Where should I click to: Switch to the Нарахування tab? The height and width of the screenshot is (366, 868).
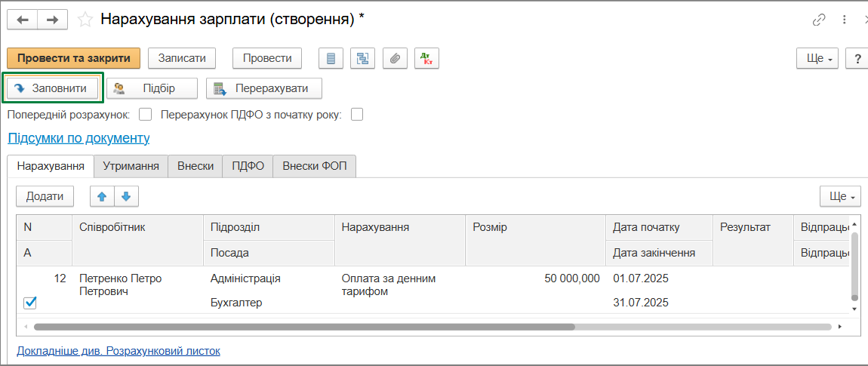51,166
